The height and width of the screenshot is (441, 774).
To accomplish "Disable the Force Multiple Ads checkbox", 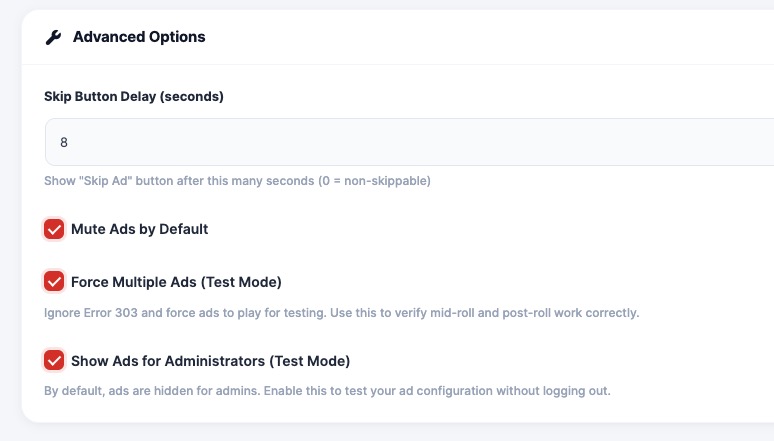I will click(54, 281).
